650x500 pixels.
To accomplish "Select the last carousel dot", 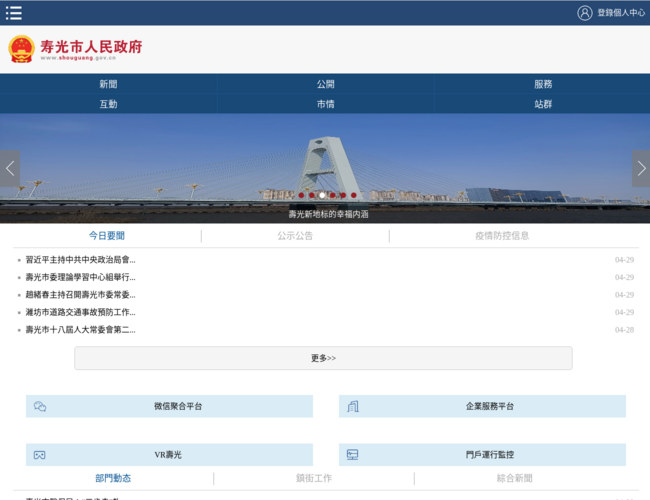I will coord(354,195).
